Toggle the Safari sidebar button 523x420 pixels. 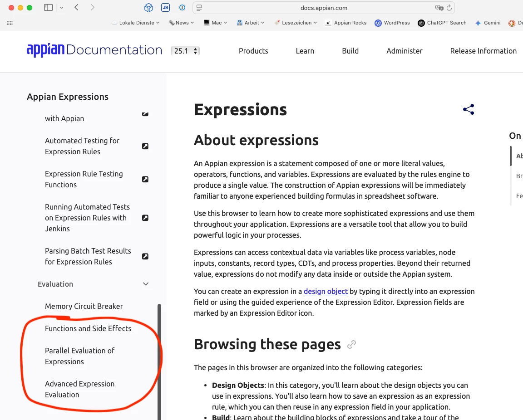[x=49, y=7]
